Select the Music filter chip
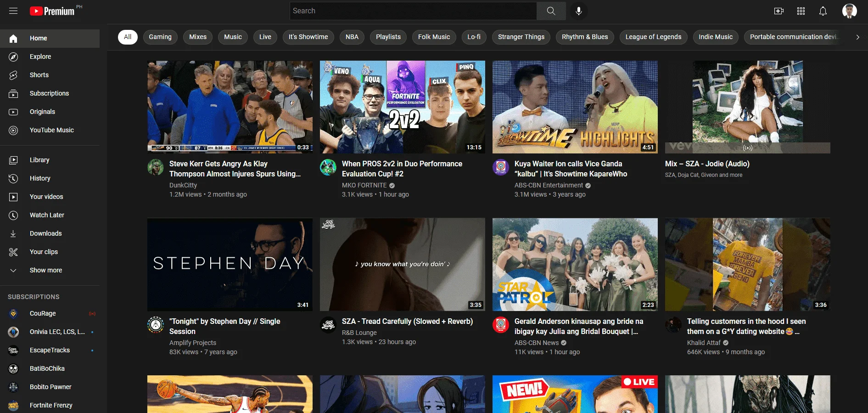 [x=233, y=37]
